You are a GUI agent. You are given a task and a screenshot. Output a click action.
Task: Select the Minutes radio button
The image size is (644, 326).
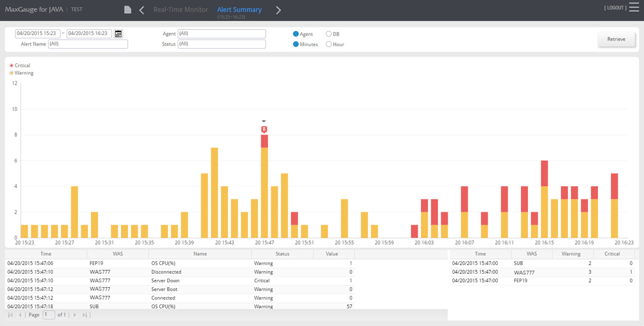tap(296, 44)
